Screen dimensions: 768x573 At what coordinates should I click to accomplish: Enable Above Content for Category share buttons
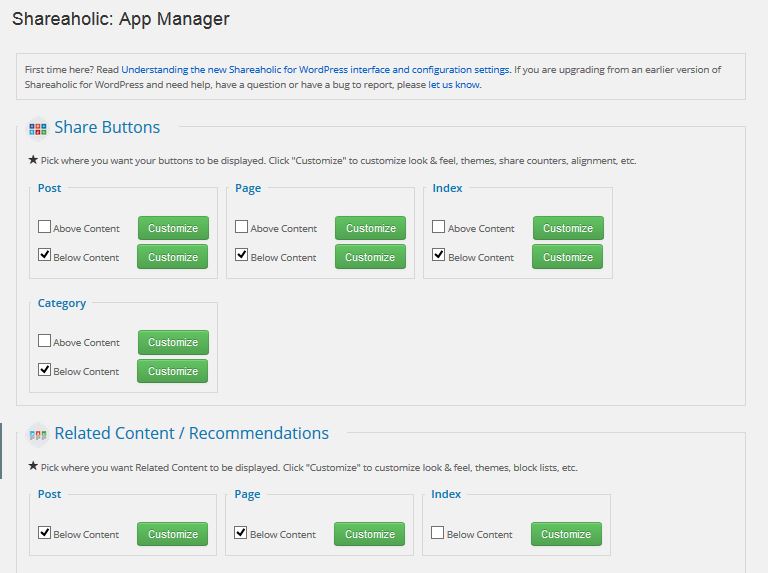pyautogui.click(x=45, y=341)
